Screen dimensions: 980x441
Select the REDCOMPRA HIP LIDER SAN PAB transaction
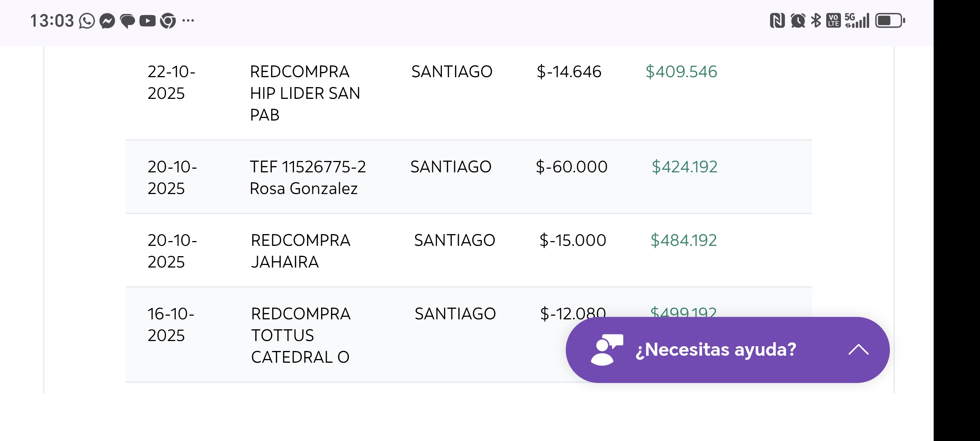point(305,93)
